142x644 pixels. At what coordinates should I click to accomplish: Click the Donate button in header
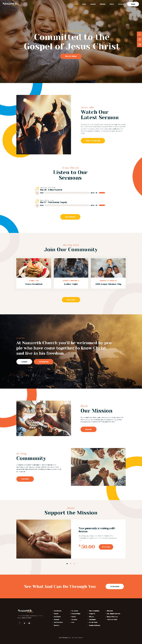[133, 4]
